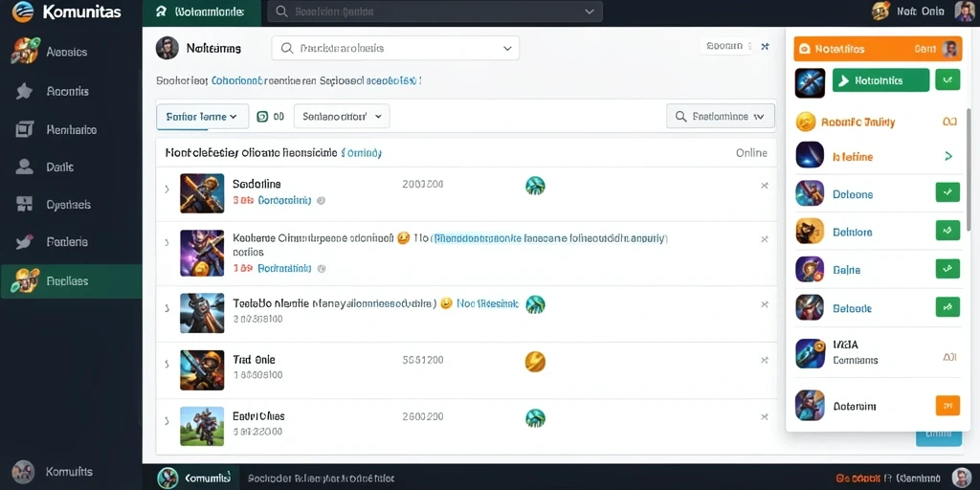Open the Dotoone app icon

coord(810,193)
